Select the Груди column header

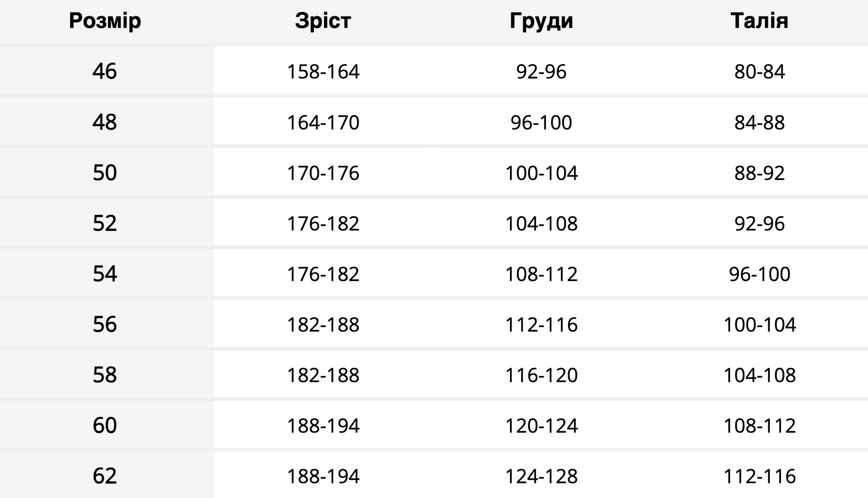pos(541,21)
